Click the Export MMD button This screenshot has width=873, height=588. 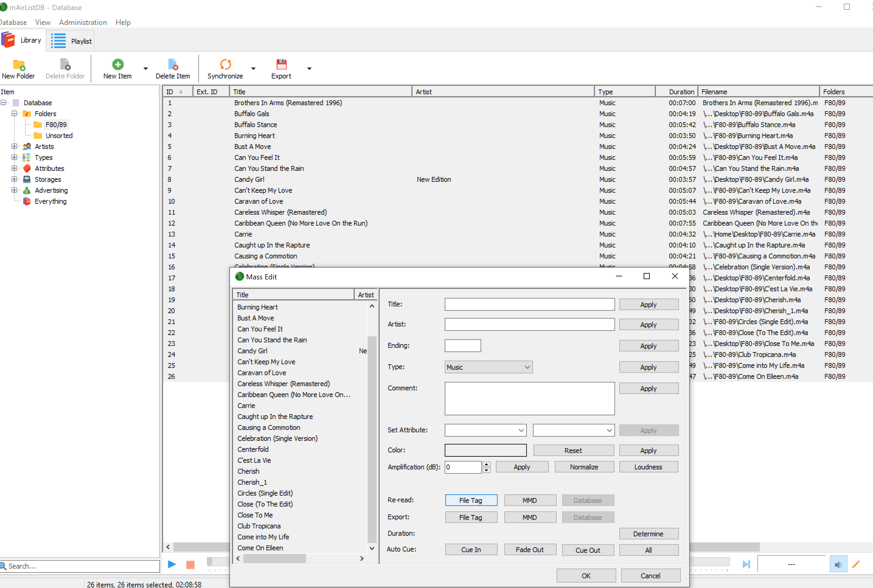point(530,517)
